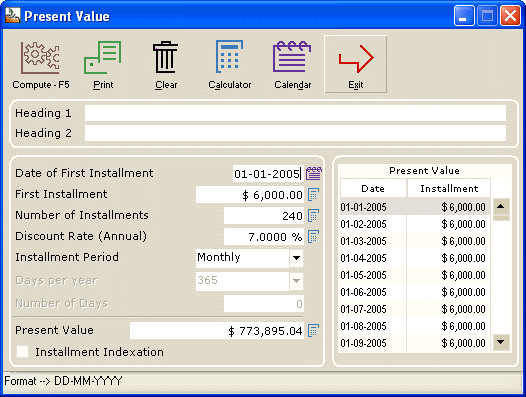
Task: Click the installment list scroll up arrow
Action: point(501,206)
